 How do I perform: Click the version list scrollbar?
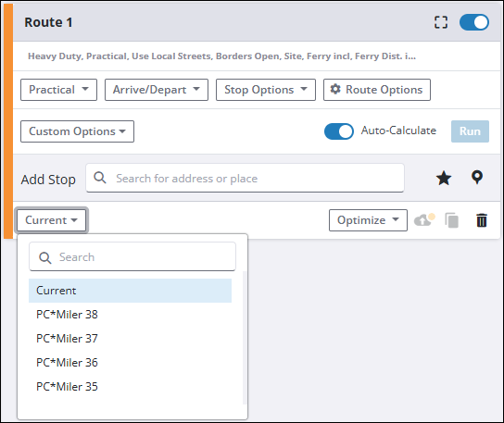[x=245, y=337]
